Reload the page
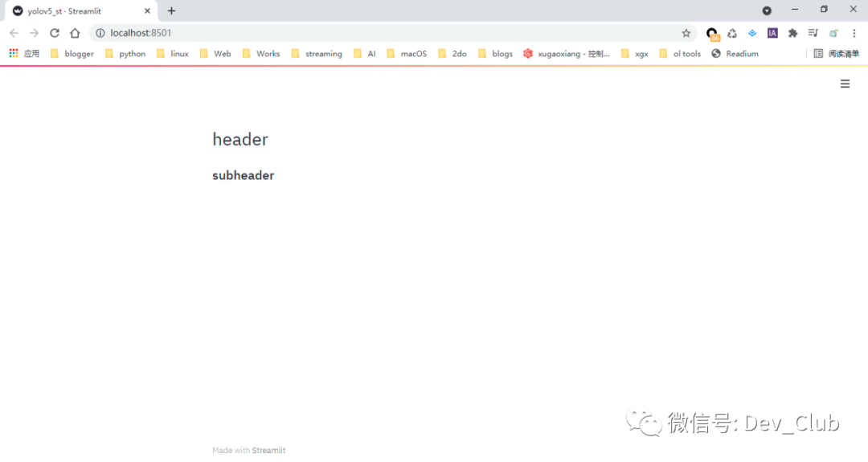This screenshot has height=462, width=868. [x=55, y=33]
